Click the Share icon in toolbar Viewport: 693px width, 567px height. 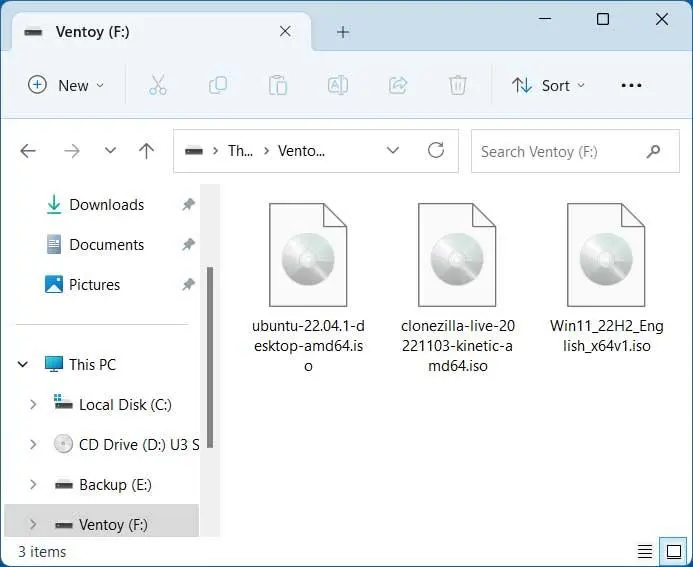pos(398,85)
